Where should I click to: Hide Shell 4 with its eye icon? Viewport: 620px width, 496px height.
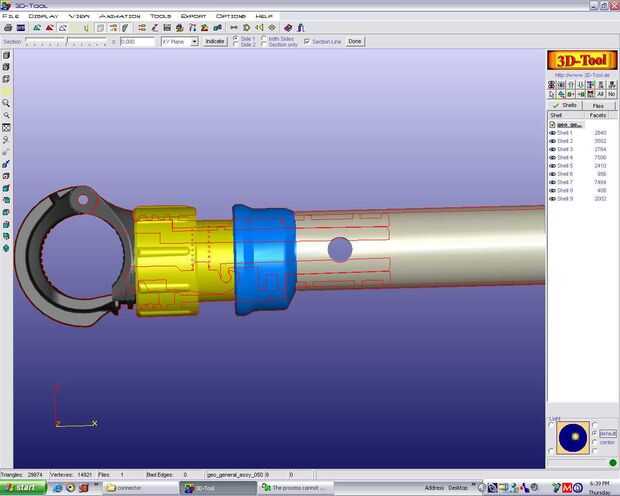click(x=553, y=157)
